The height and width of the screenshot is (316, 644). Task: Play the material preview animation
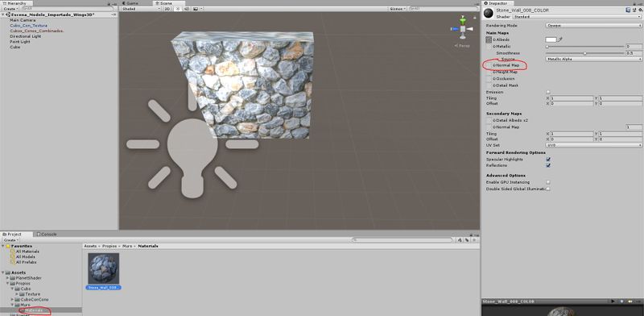pyautogui.click(x=613, y=301)
